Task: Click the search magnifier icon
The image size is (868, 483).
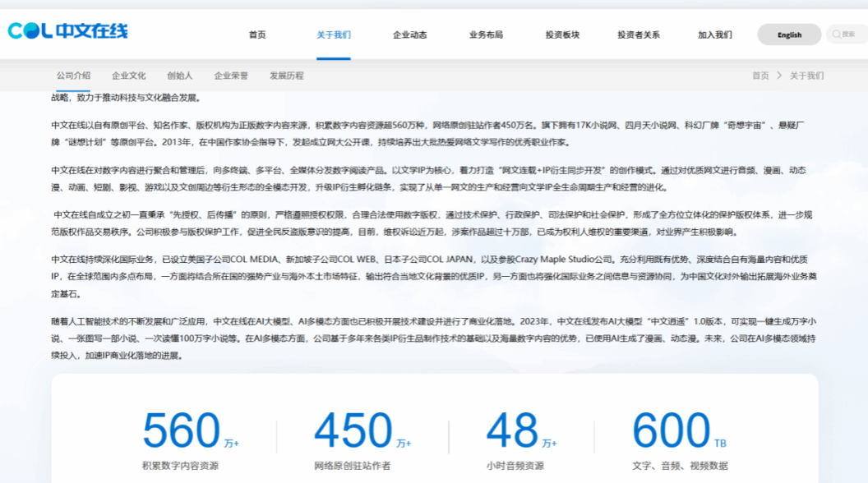Action: tap(837, 34)
